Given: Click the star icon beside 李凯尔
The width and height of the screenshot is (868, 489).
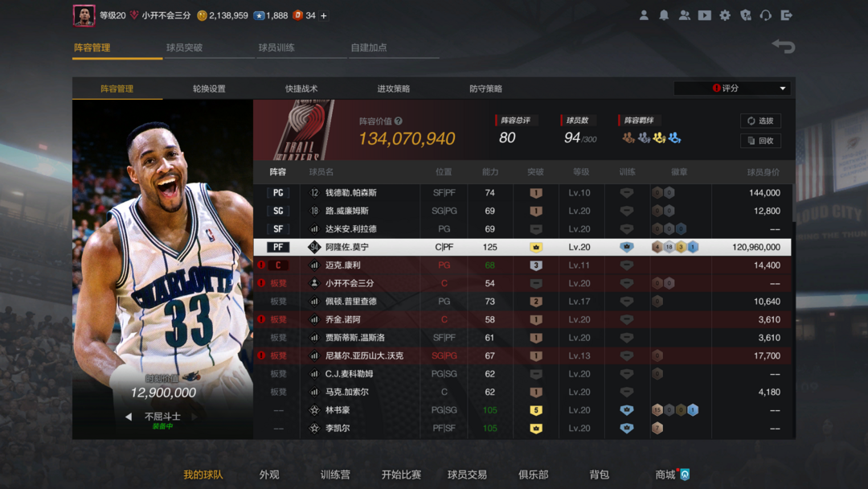Looking at the screenshot, I should (314, 428).
